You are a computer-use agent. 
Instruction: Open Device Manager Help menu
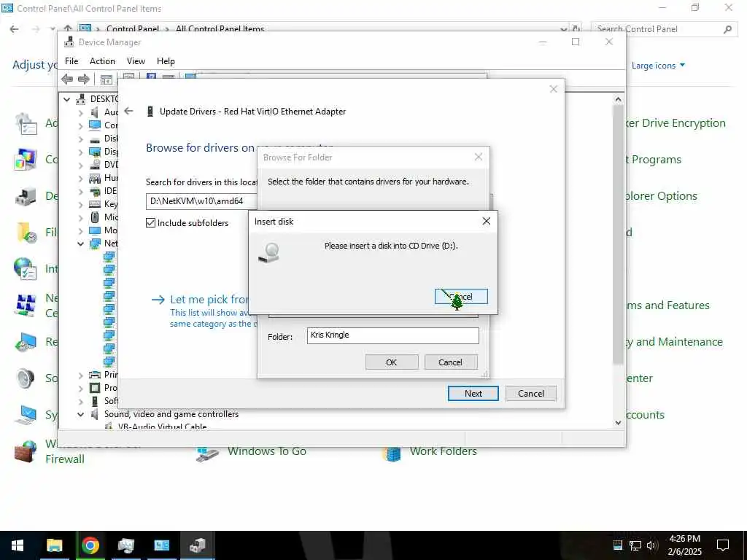[x=166, y=61]
